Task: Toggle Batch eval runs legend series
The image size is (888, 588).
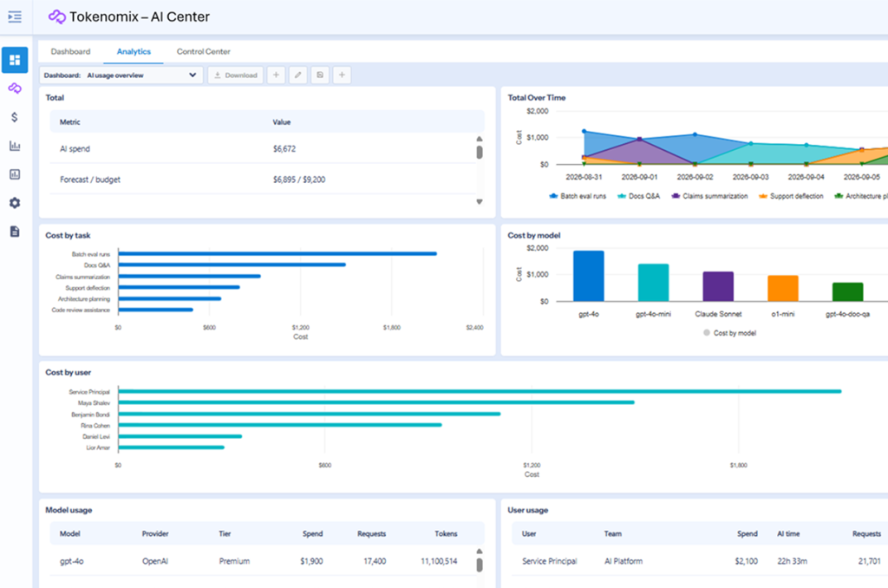Action: (x=577, y=196)
